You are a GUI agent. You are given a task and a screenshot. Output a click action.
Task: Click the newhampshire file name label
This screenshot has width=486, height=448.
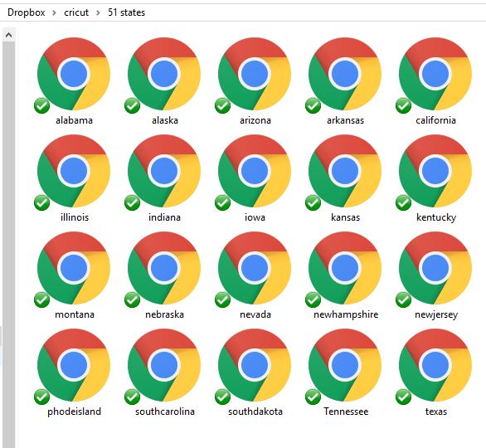[x=346, y=314]
